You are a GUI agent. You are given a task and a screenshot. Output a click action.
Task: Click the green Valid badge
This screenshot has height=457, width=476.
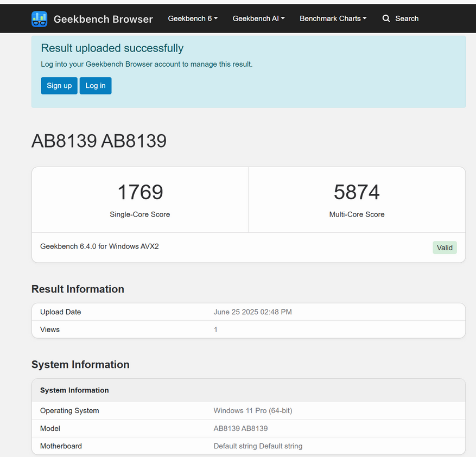coord(445,247)
